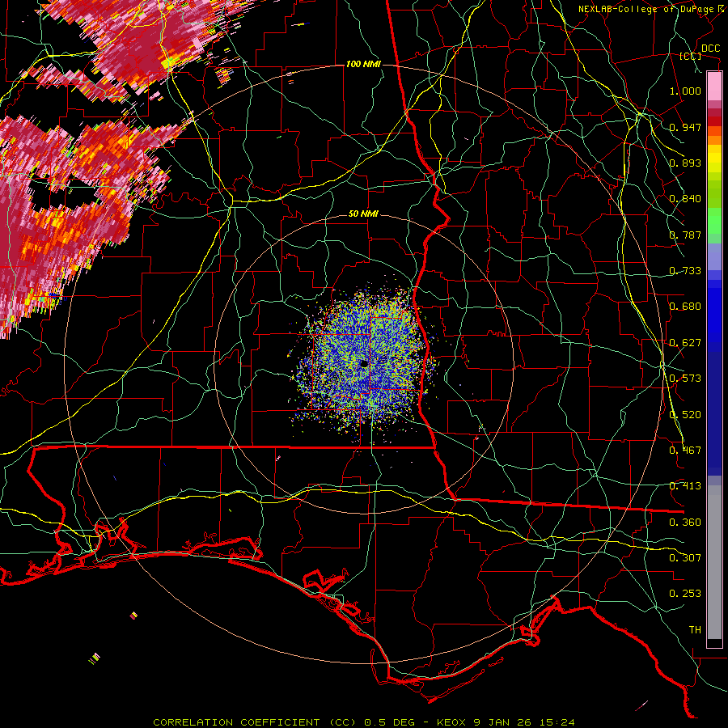Click the 0.467 value on color scale

pos(685,451)
